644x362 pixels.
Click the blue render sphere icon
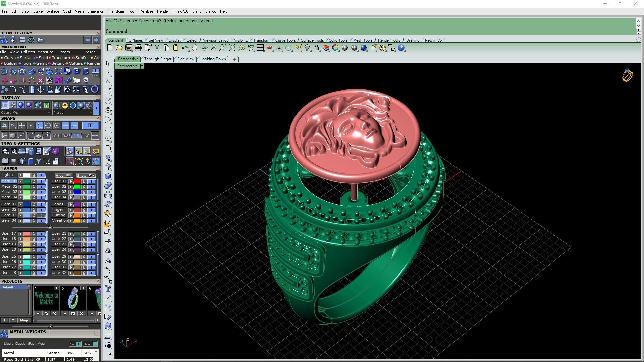click(x=364, y=48)
